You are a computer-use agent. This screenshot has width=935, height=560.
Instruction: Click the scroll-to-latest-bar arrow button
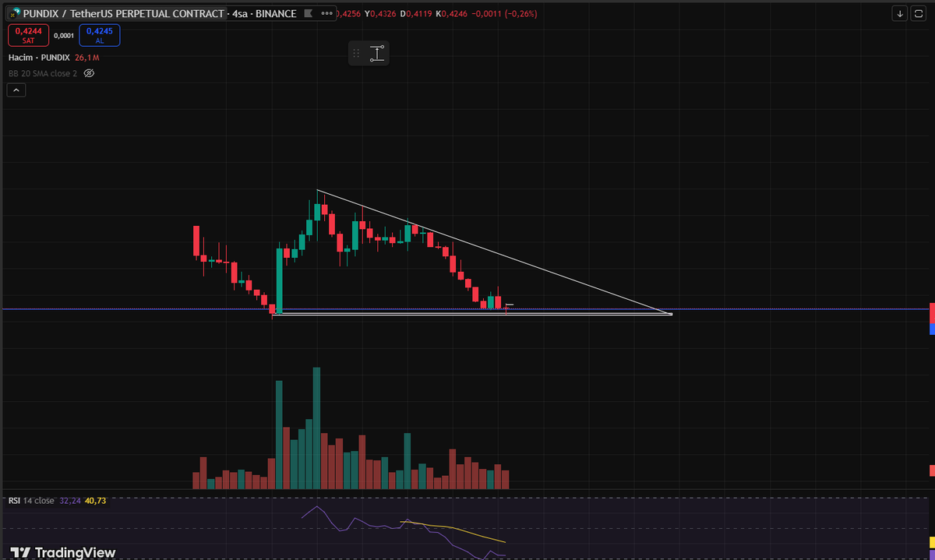click(x=899, y=13)
